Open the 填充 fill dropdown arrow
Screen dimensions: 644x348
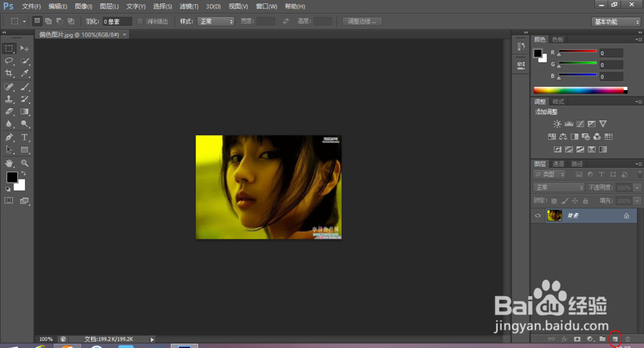tap(637, 201)
